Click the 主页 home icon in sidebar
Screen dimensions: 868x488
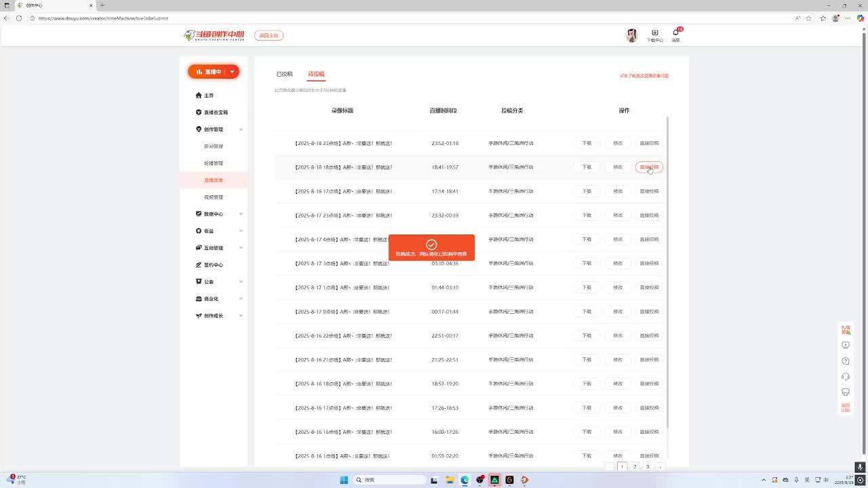pyautogui.click(x=199, y=96)
